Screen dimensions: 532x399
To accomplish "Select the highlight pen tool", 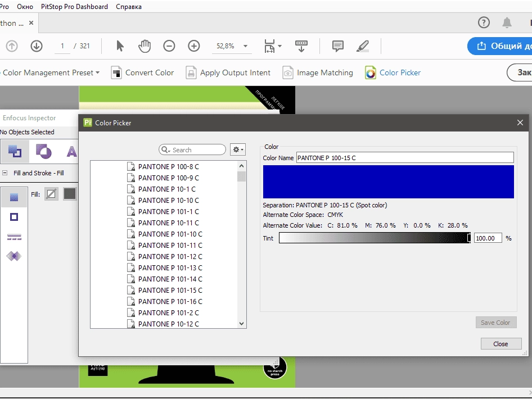I will (x=363, y=46).
